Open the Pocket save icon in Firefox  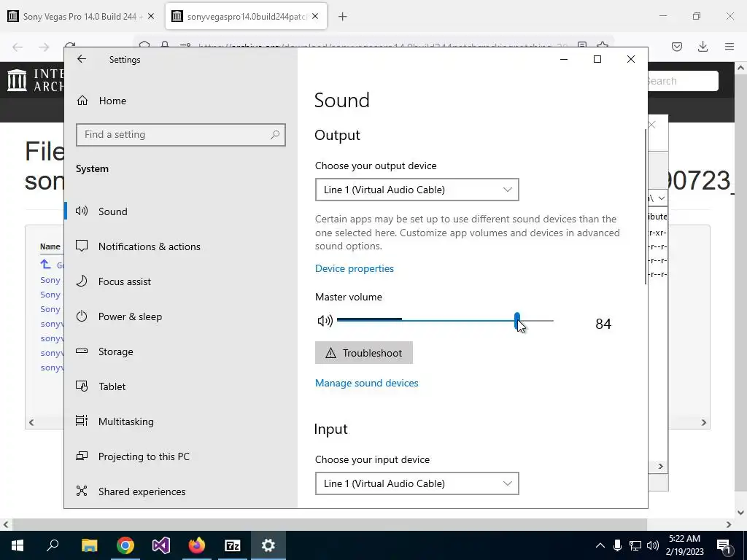tap(677, 47)
